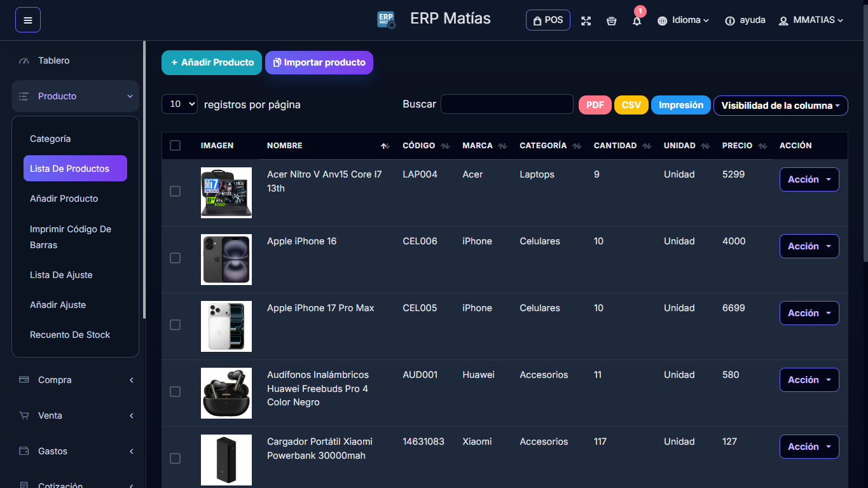Select the Apple iPhone 16 row checkbox
The width and height of the screenshot is (868, 488).
click(176, 258)
